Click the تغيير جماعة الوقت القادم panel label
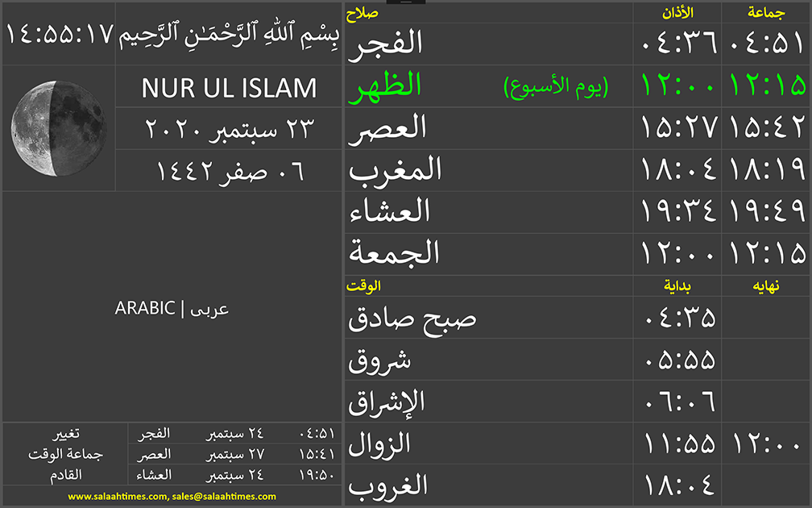Image resolution: width=812 pixels, height=508 pixels. pyautogui.click(x=64, y=454)
